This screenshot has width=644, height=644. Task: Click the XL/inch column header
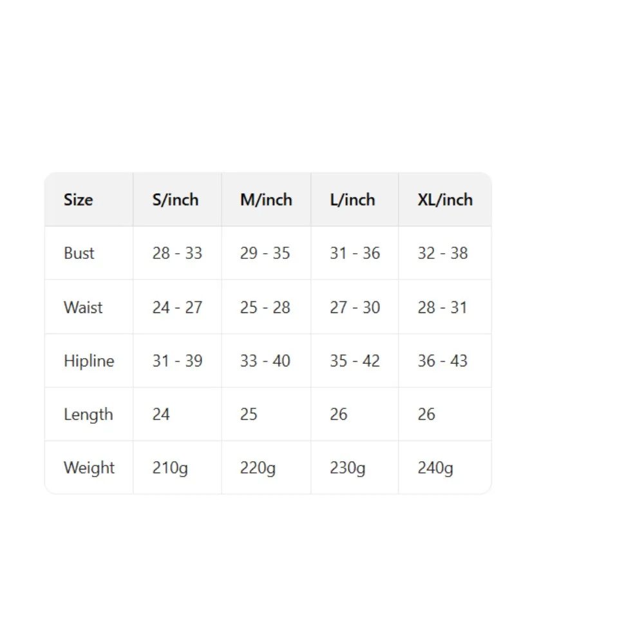[x=445, y=200]
